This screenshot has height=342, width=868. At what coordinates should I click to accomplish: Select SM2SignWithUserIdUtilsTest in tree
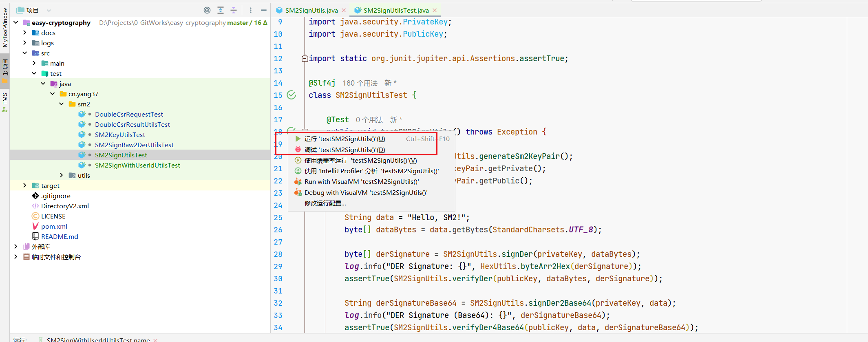tap(137, 165)
